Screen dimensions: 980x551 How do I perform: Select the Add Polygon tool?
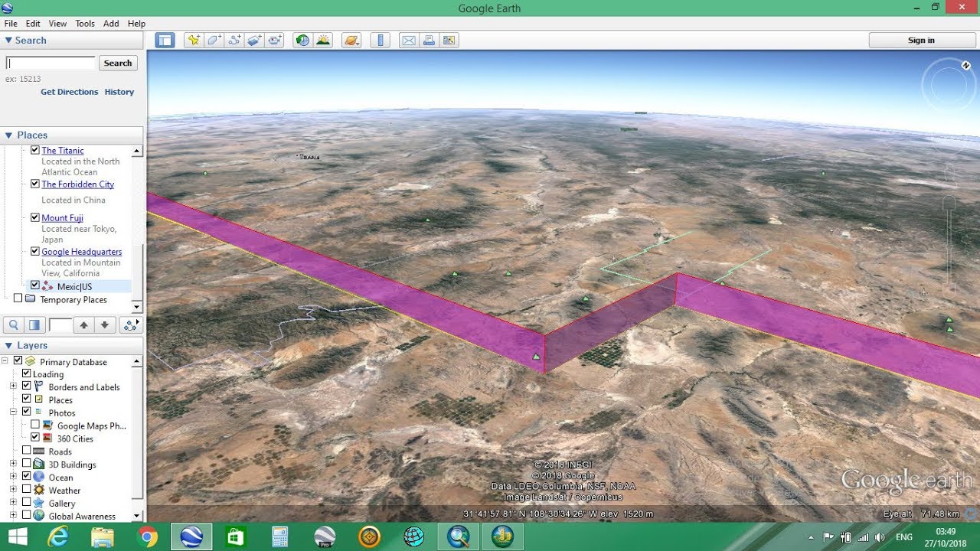coord(214,41)
